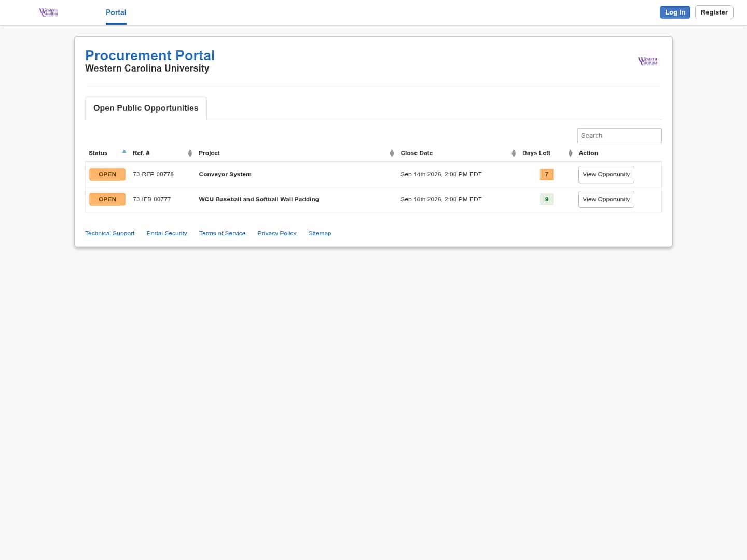The image size is (747, 560).
Task: Click the 9 days left badge
Action: click(x=547, y=200)
